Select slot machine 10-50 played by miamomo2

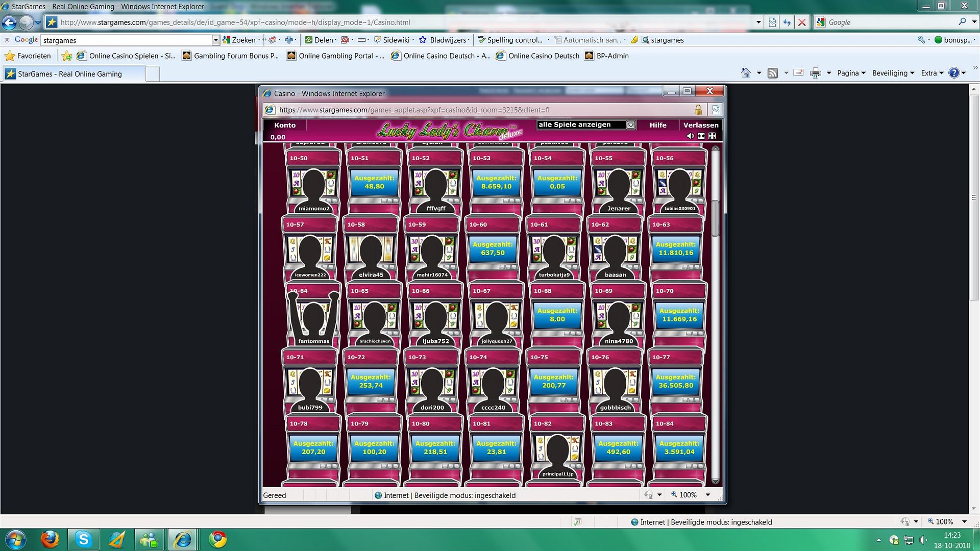(x=313, y=183)
